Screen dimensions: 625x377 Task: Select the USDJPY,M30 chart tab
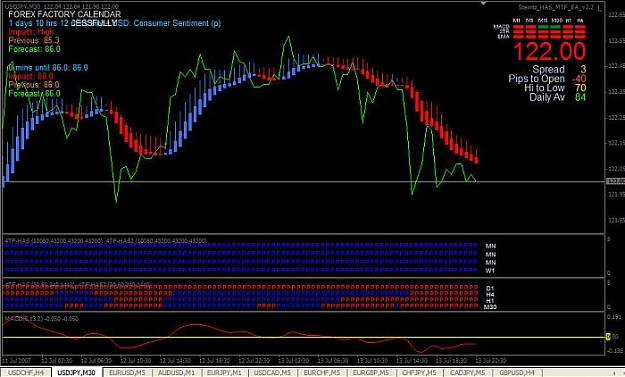click(77, 373)
